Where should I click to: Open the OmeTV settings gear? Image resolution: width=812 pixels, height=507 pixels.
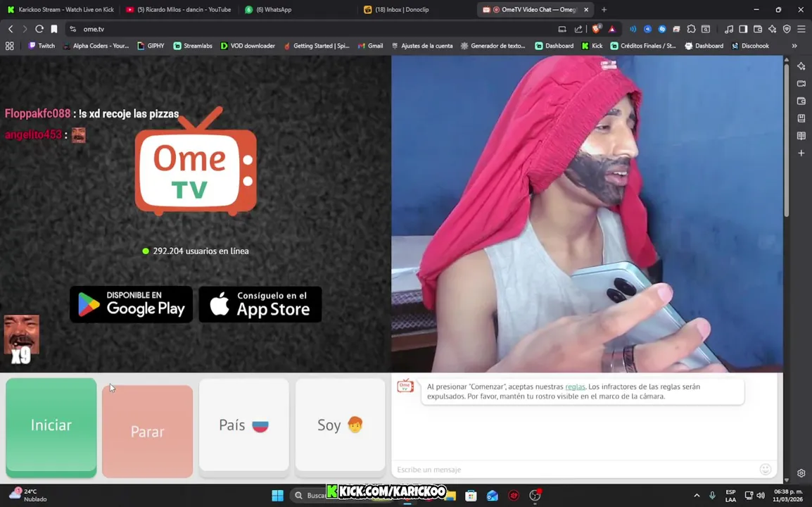(801, 472)
